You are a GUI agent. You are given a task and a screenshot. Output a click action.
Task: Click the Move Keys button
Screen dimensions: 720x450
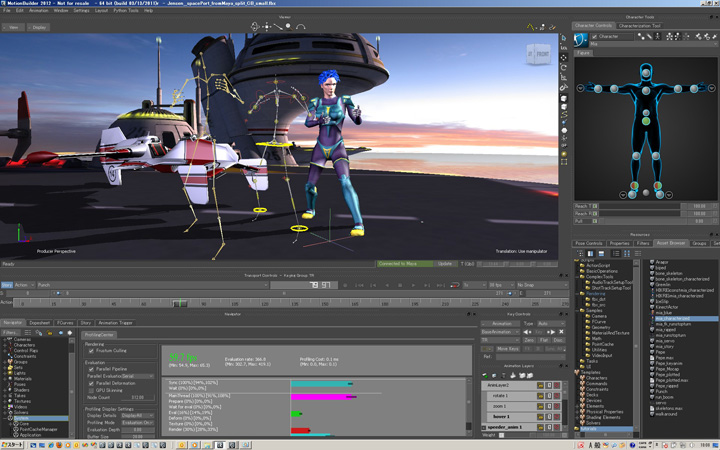(508, 349)
